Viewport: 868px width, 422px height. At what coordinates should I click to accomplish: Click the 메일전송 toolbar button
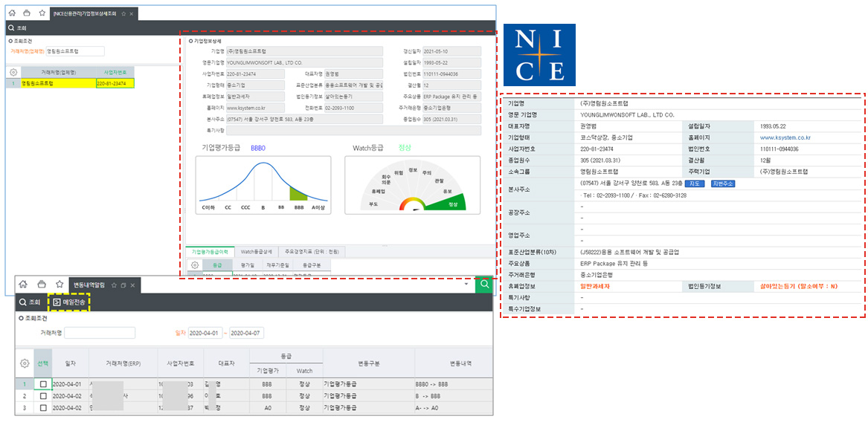(68, 302)
